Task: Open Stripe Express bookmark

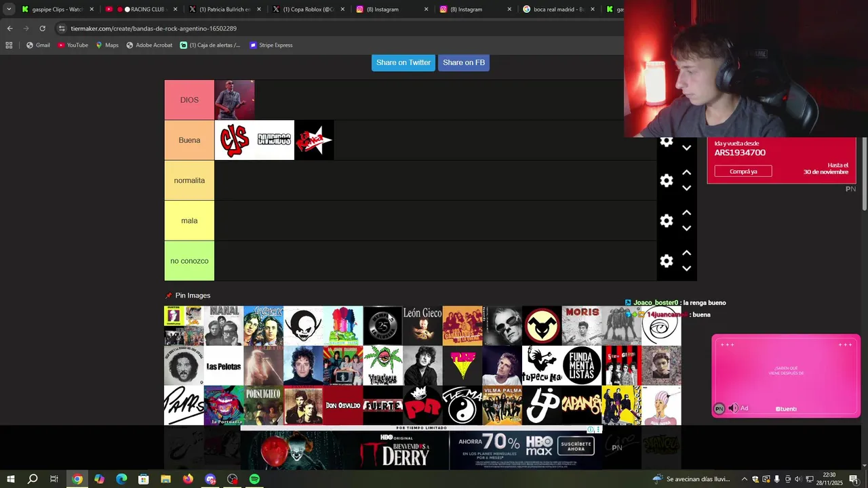Action: click(271, 45)
